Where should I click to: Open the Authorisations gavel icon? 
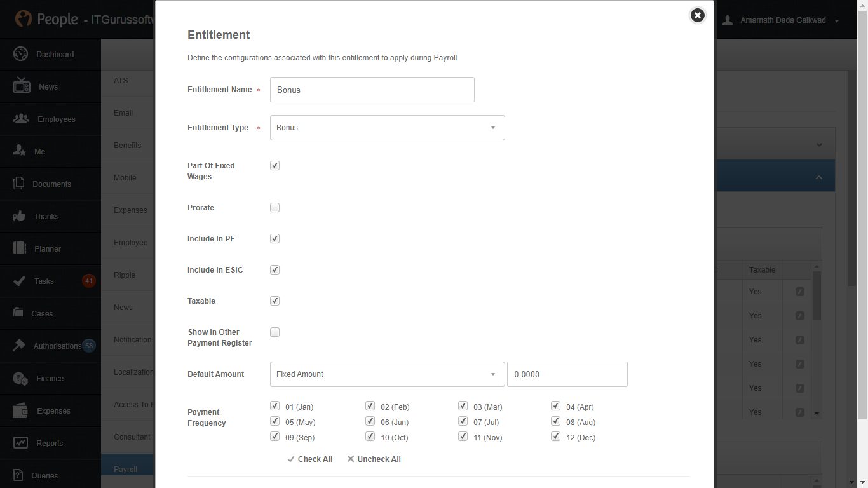point(19,346)
